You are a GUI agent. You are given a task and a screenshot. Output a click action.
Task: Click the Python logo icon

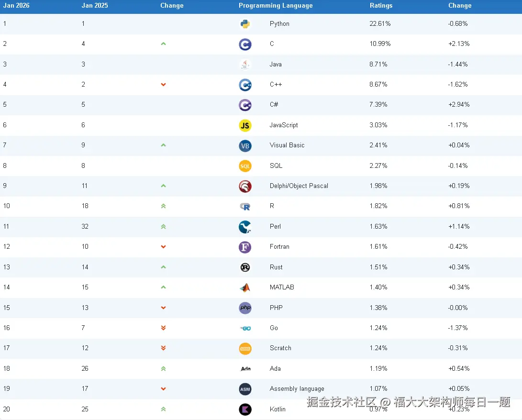[245, 24]
